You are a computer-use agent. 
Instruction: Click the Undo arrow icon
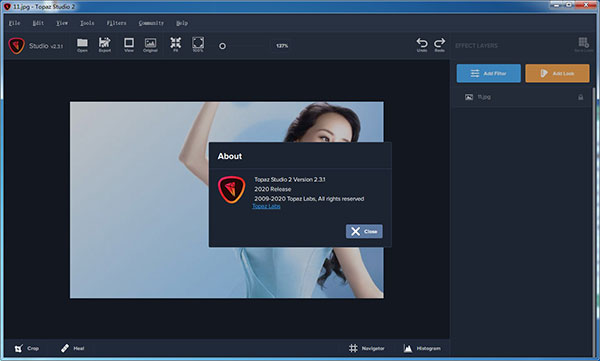point(422,45)
